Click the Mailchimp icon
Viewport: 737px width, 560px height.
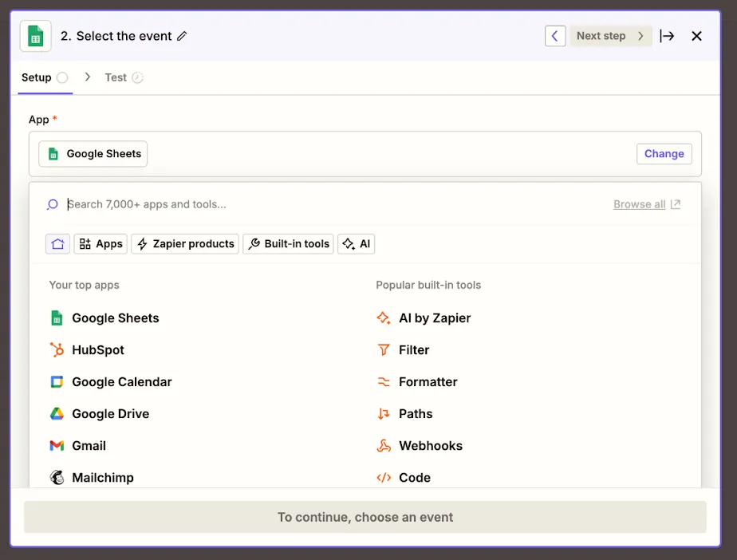[x=57, y=477]
